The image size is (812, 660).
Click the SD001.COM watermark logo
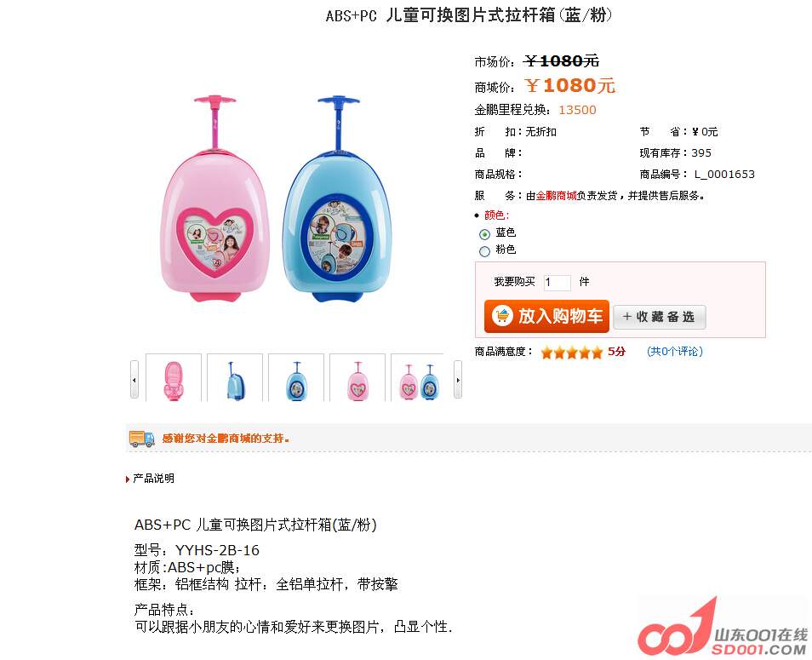723,628
